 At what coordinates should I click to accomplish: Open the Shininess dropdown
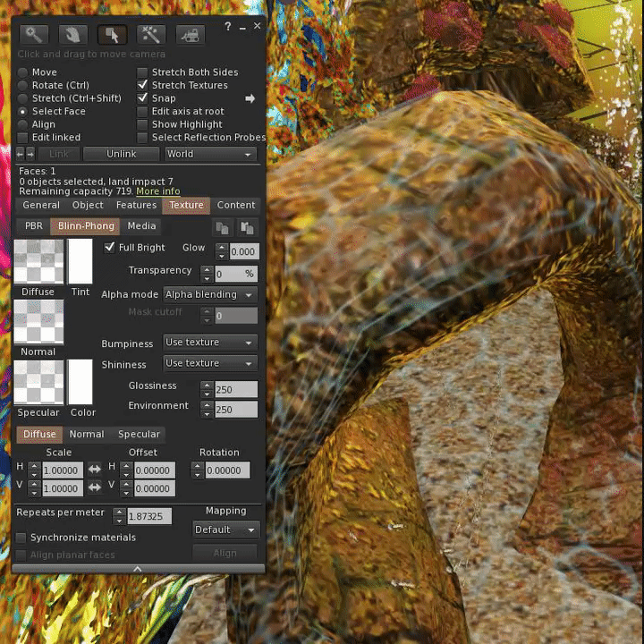pos(210,363)
